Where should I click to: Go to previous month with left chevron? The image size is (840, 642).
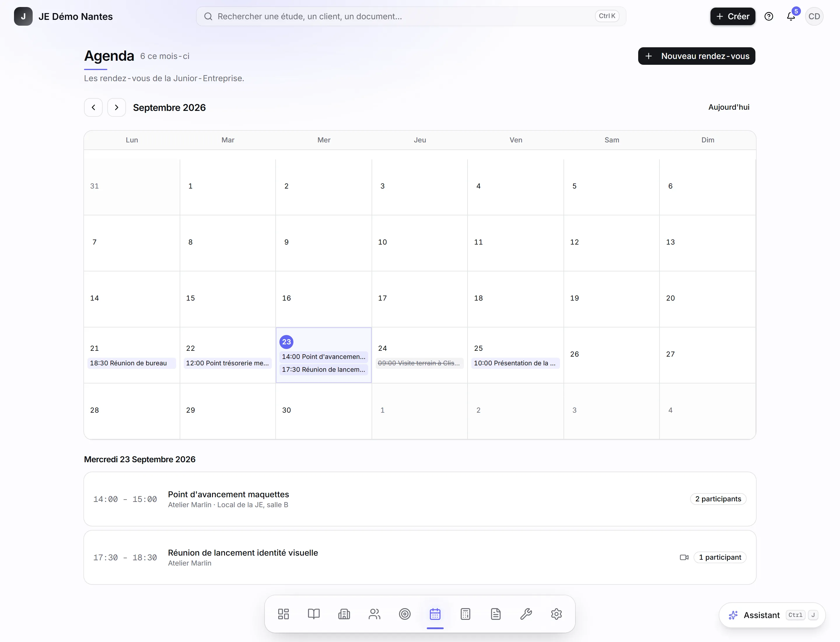[93, 107]
